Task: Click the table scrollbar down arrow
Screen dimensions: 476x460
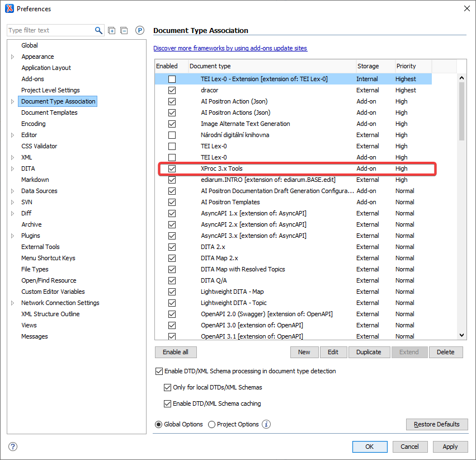Action: tap(461, 335)
